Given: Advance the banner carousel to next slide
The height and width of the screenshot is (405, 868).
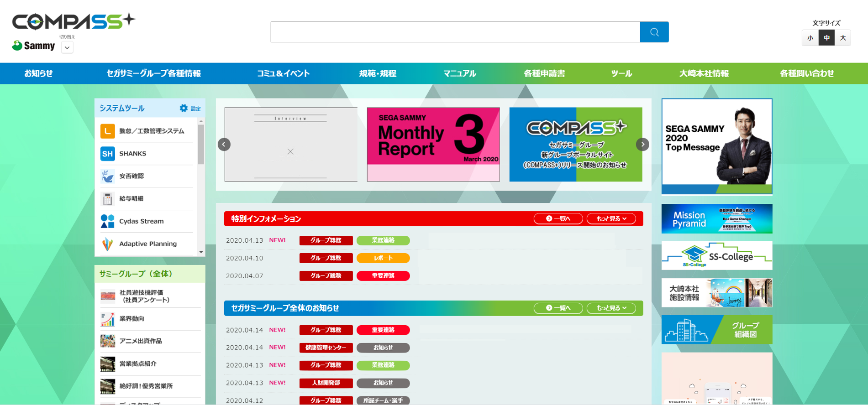Looking at the screenshot, I should tap(642, 145).
